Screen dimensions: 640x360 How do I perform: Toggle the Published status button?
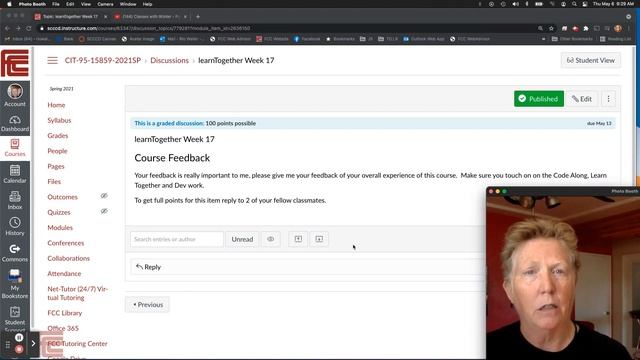coord(539,99)
